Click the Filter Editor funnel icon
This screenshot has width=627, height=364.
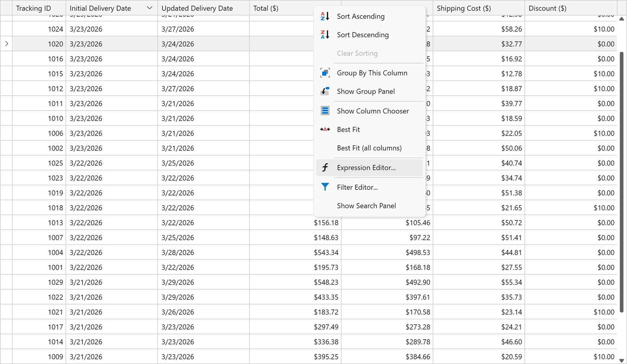(325, 187)
